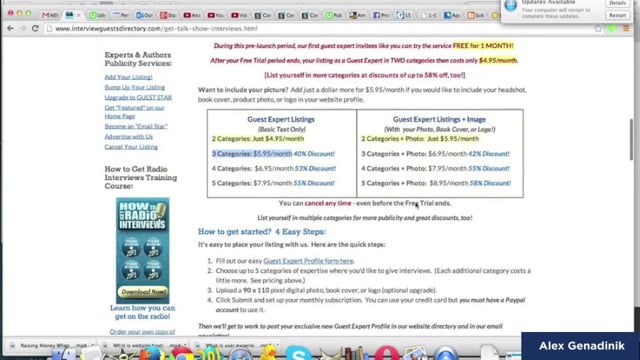Open Google Chrome from the dock
This screenshot has width=640, height=360.
coord(182,354)
